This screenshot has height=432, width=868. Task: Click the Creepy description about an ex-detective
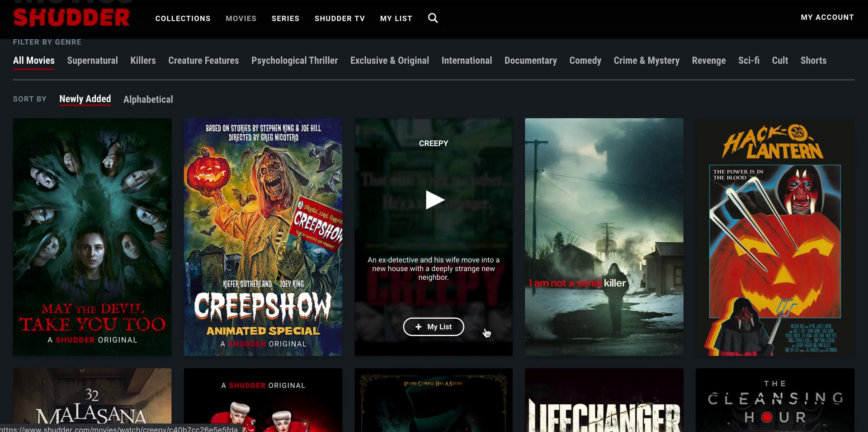434,268
